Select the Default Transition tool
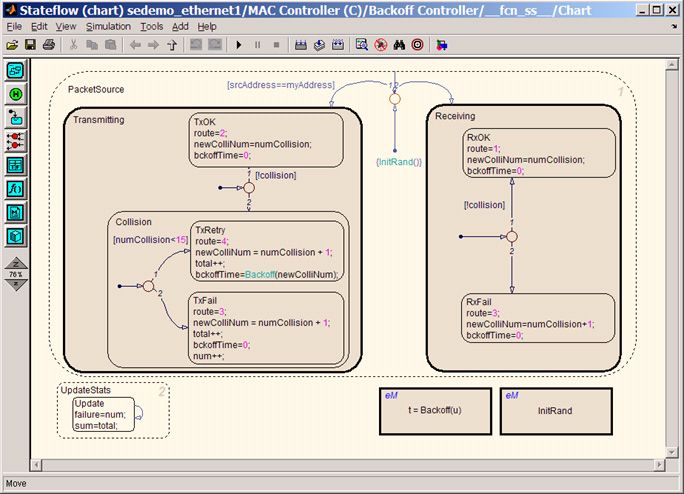The width and height of the screenshot is (684, 494). tap(16, 117)
